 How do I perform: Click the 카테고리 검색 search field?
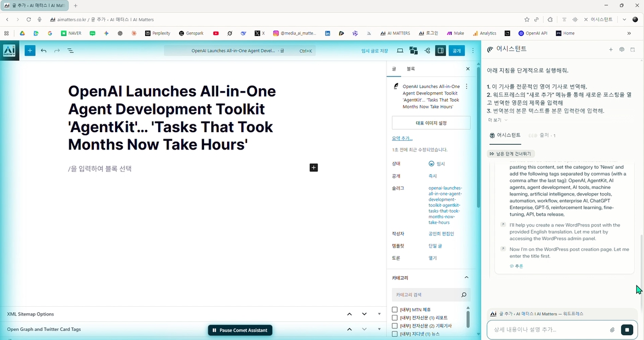click(x=426, y=295)
